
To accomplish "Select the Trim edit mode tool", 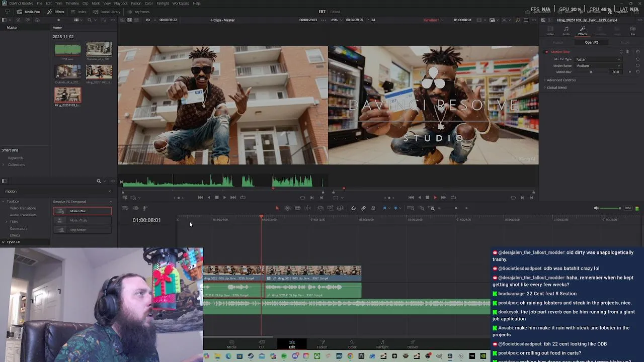I will point(287,208).
